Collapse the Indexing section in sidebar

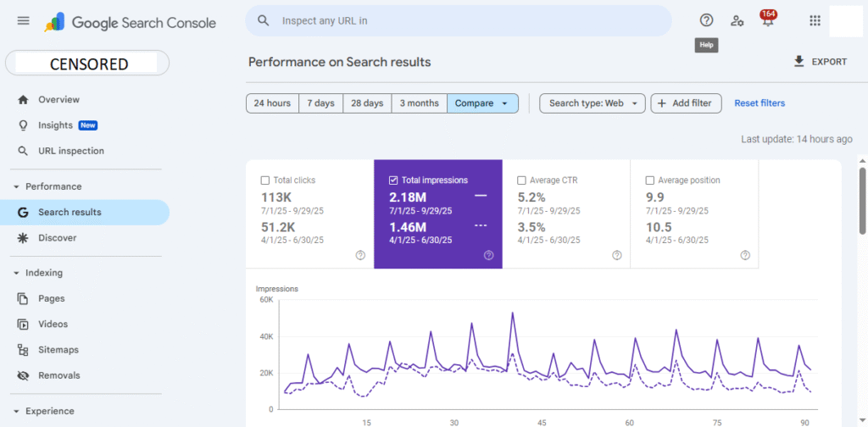click(x=16, y=273)
